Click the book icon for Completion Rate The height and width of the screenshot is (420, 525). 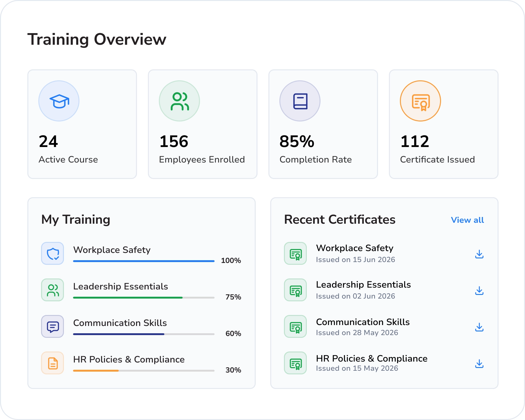(300, 101)
